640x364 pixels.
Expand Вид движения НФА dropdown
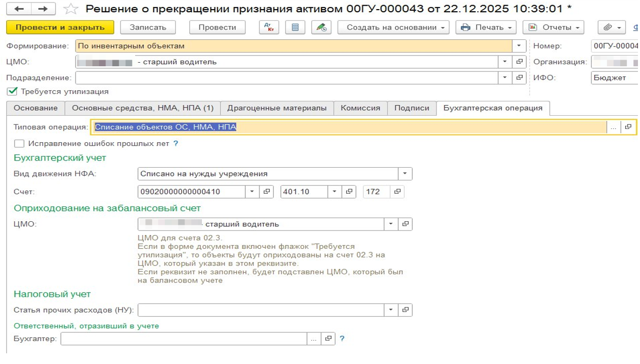(405, 174)
